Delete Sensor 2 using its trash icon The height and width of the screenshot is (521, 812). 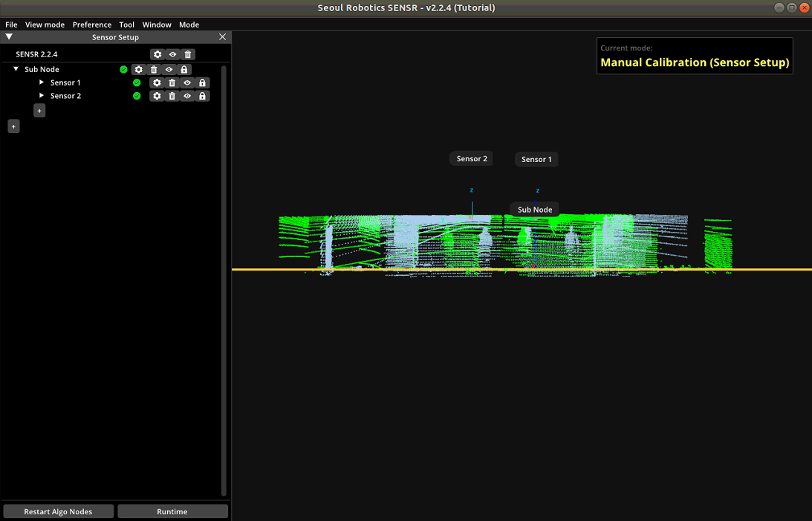[x=172, y=96]
